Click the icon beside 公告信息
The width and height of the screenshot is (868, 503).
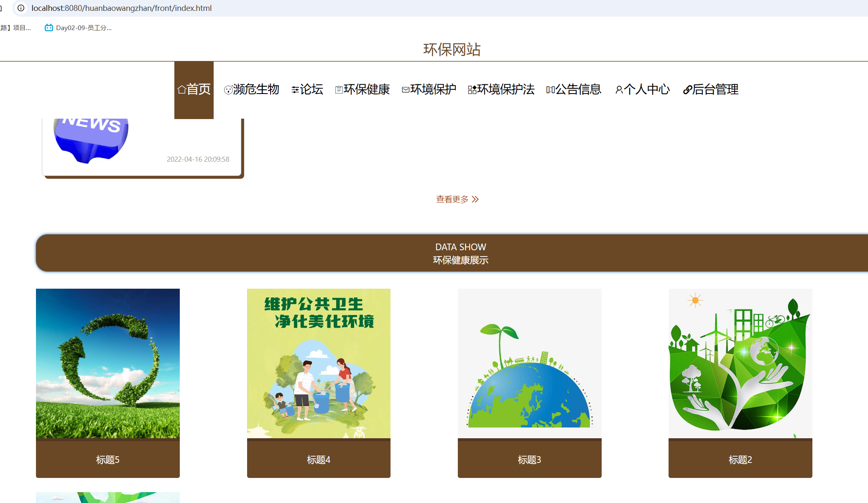[x=550, y=90]
